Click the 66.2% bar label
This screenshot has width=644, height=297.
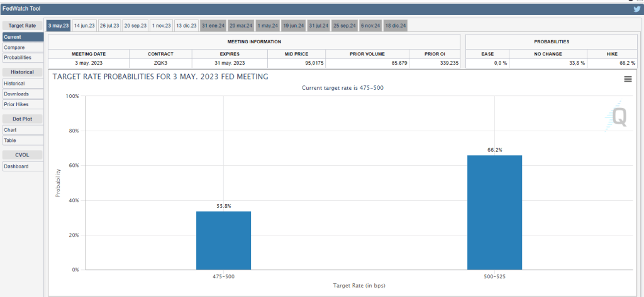coord(495,150)
